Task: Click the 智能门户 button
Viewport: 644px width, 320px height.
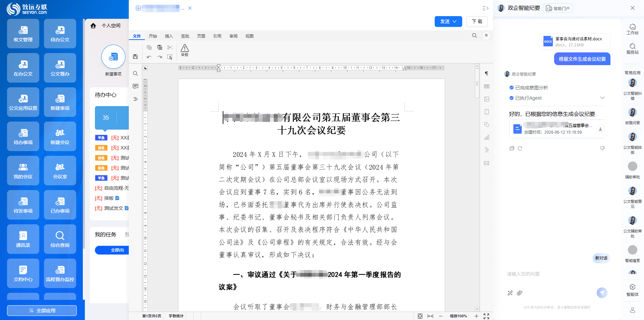Action: coord(558,8)
